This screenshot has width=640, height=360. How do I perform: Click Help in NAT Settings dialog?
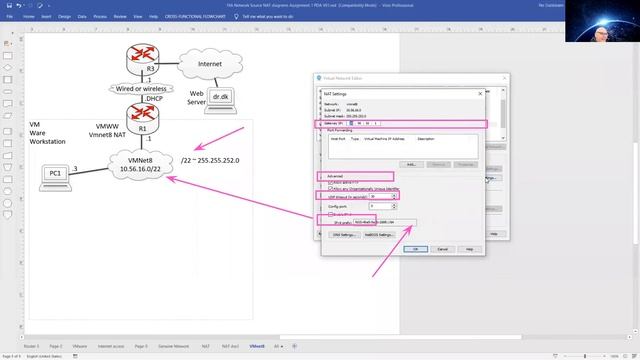click(469, 249)
